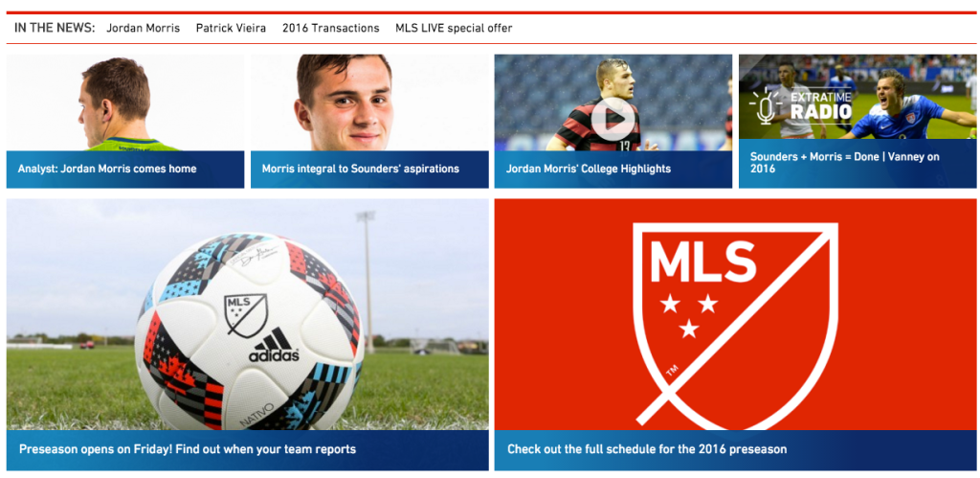Click the adidas logo on the ball
Screen dimensions: 980x478
274,346
